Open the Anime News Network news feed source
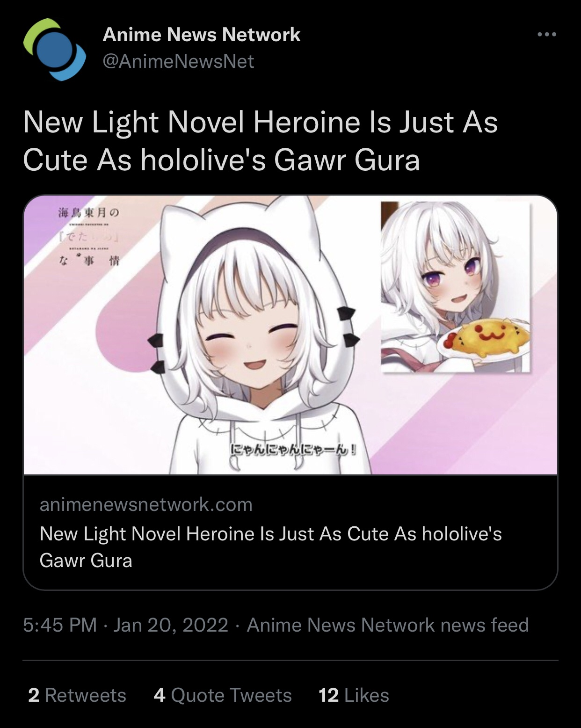The height and width of the screenshot is (728, 581). coord(388,625)
